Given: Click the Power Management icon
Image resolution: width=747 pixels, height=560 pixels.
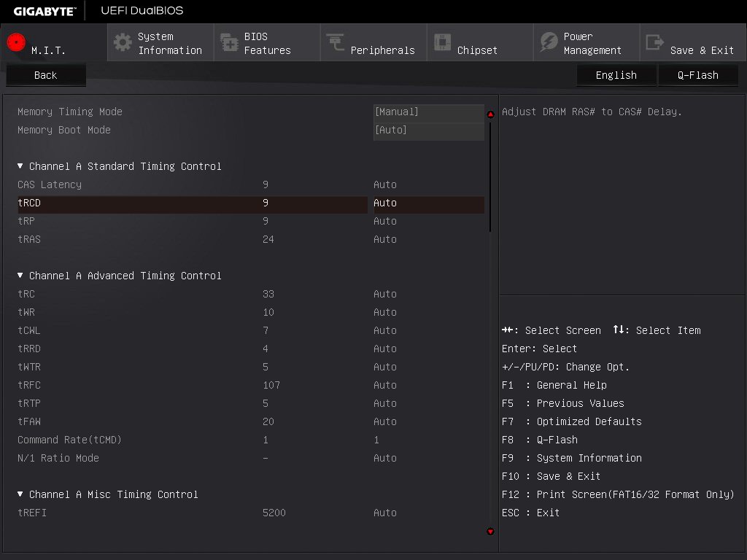Looking at the screenshot, I should 549,42.
